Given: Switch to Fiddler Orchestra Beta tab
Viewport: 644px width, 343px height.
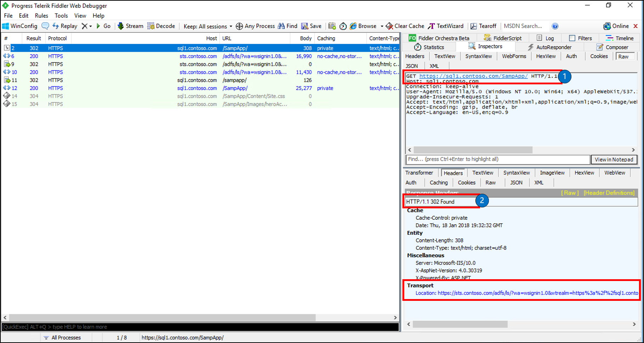Looking at the screenshot, I should 439,38.
